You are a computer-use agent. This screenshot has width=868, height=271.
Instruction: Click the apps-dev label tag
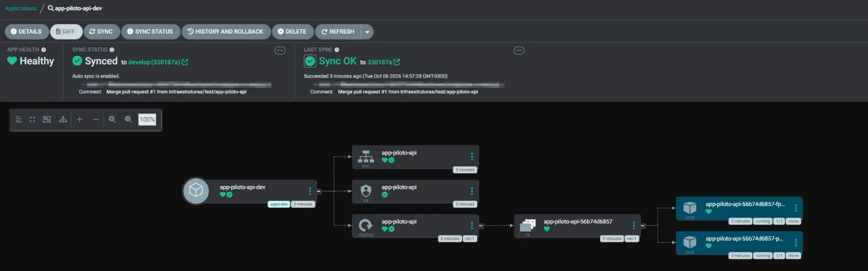[x=279, y=204]
